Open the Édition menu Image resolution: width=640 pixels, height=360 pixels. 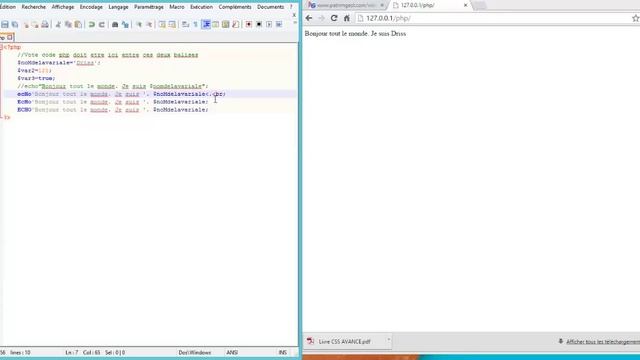point(8,7)
